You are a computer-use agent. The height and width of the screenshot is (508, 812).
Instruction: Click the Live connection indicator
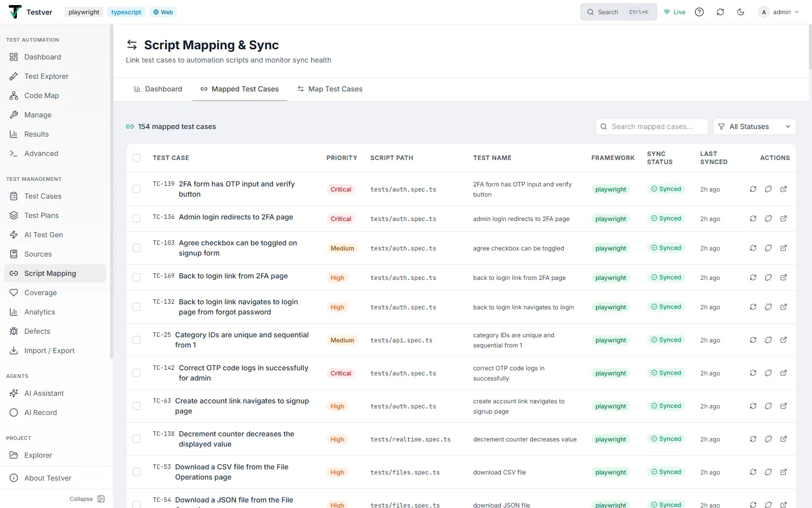(674, 12)
